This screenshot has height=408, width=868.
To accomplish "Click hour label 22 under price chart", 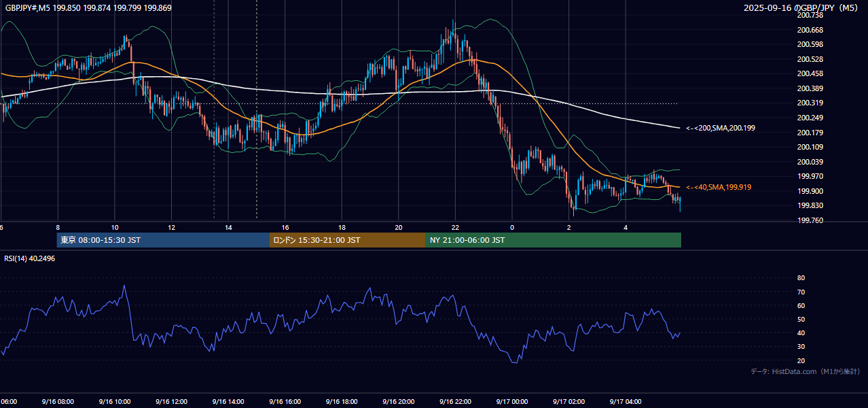I will (x=455, y=227).
